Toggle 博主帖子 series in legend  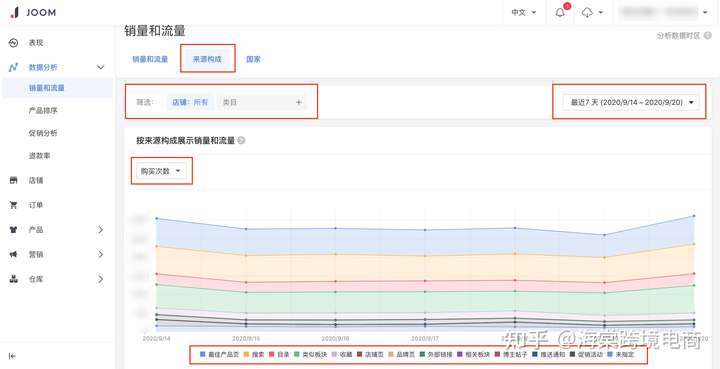point(510,354)
